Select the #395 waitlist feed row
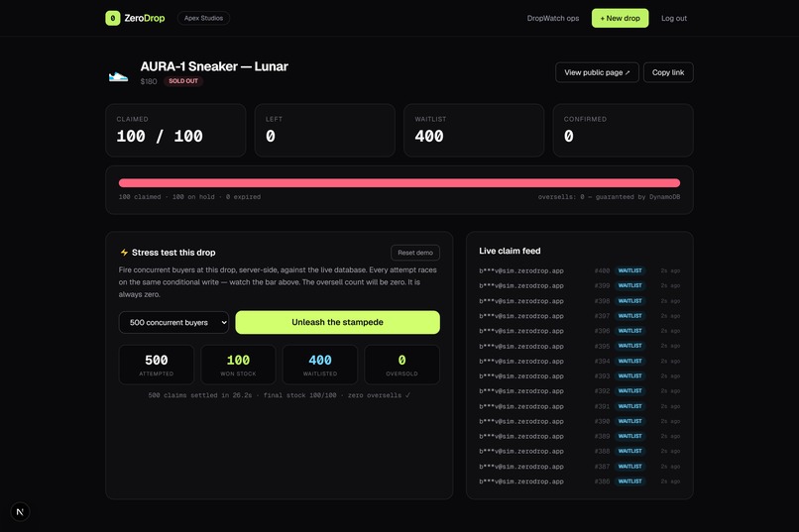Image resolution: width=799 pixels, height=532 pixels. 579,346
